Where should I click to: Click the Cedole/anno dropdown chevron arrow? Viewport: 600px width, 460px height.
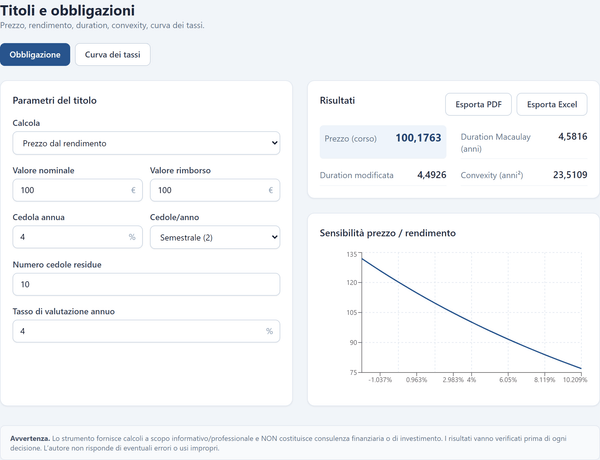[x=274, y=237]
